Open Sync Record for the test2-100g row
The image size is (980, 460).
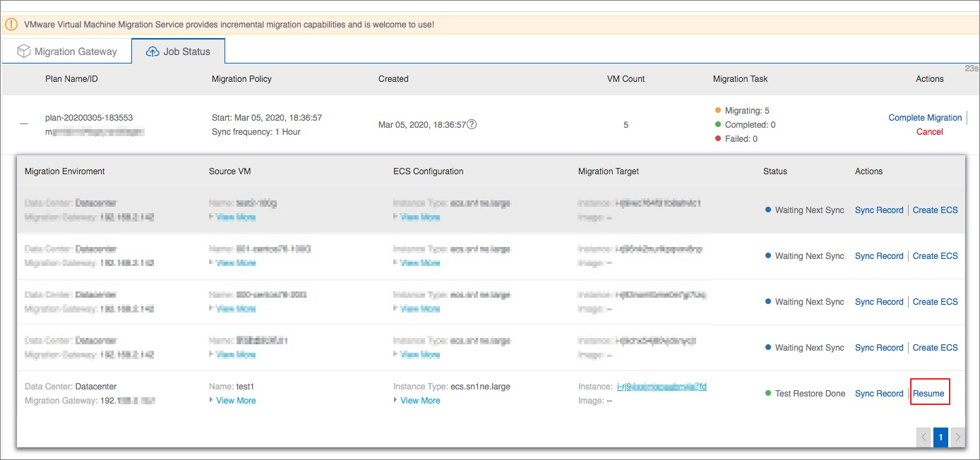[879, 210]
